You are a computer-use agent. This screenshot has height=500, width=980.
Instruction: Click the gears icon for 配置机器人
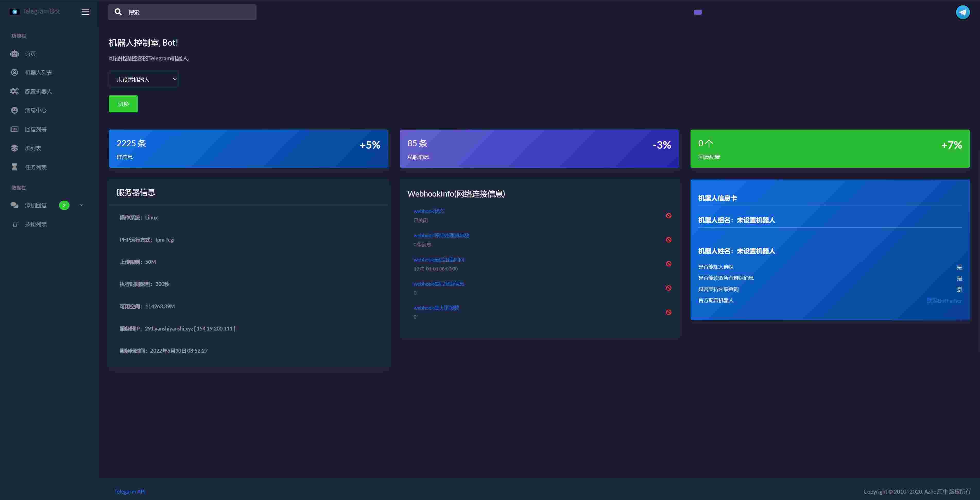[x=14, y=91]
